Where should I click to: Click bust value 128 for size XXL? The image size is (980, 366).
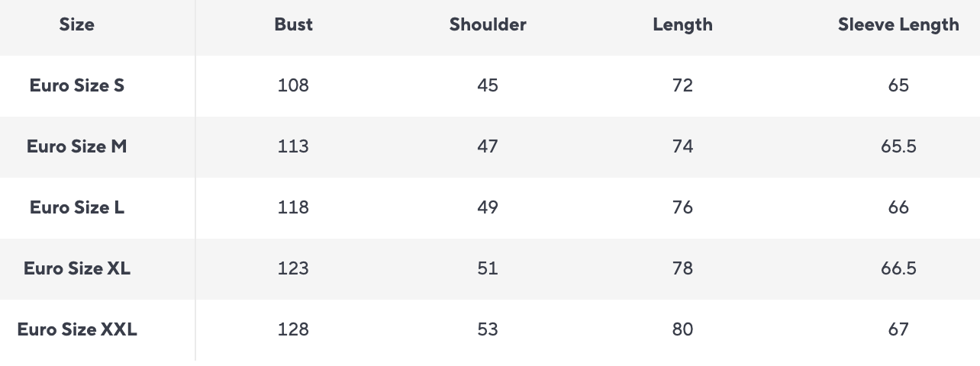click(294, 329)
